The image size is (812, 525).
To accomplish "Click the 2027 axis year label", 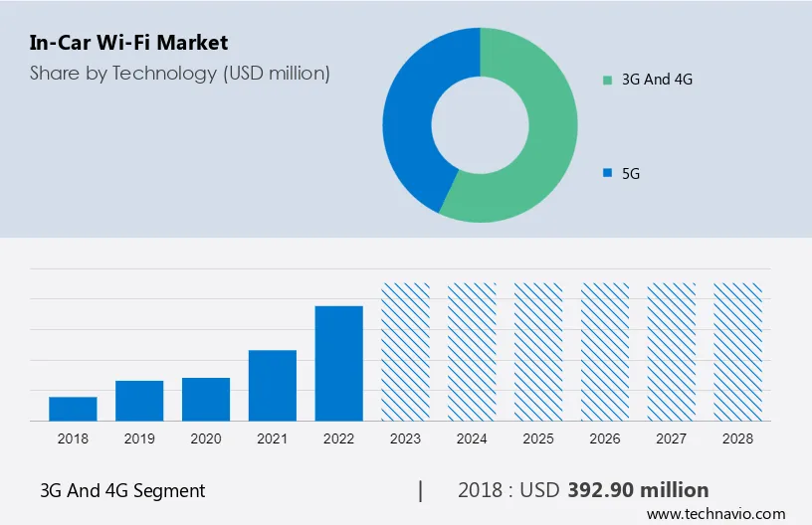I will tap(671, 438).
